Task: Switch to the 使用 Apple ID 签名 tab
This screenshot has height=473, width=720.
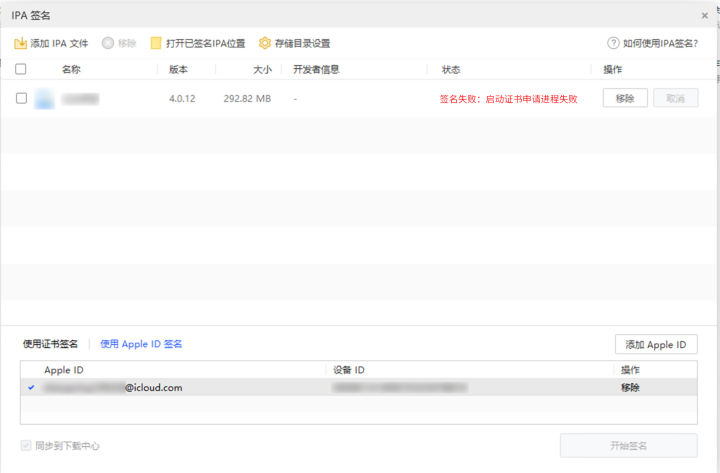Action: point(141,344)
